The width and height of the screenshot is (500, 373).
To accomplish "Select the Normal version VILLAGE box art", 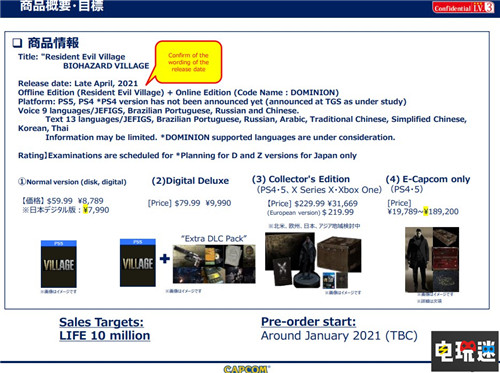I will pyautogui.click(x=59, y=264).
